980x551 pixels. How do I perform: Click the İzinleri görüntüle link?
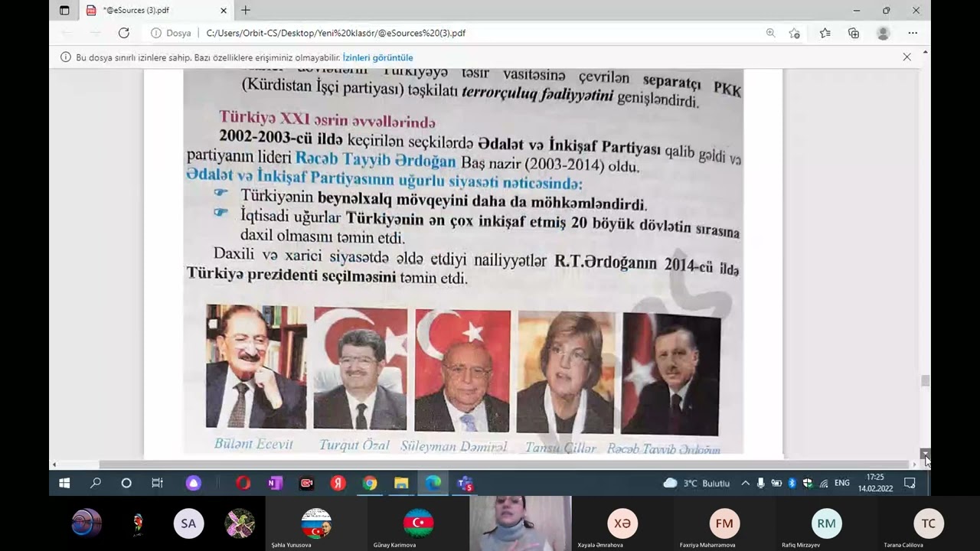point(377,57)
